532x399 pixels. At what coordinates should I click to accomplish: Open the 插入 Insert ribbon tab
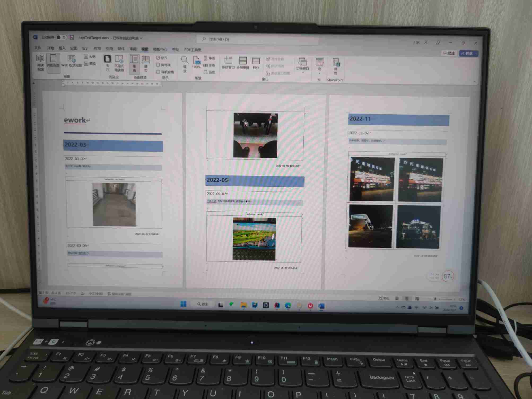62,48
